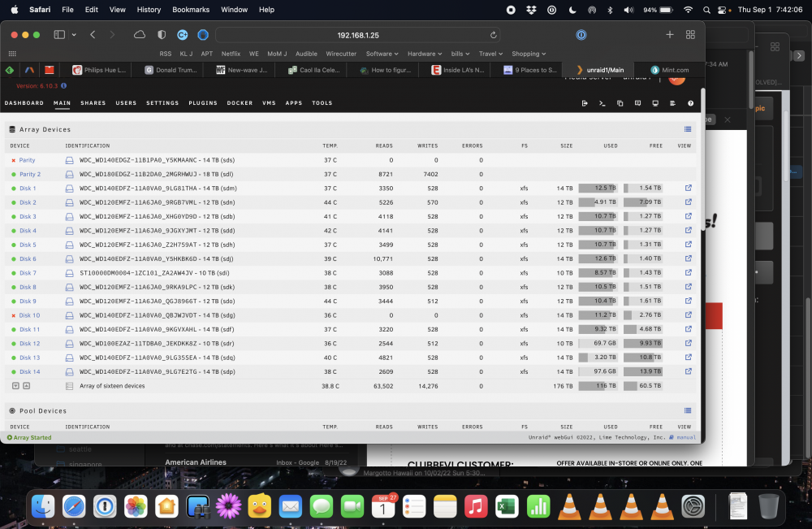Image resolution: width=812 pixels, height=529 pixels.
Task: Click Wi-Fi icon in menu bar
Action: pyautogui.click(x=688, y=9)
